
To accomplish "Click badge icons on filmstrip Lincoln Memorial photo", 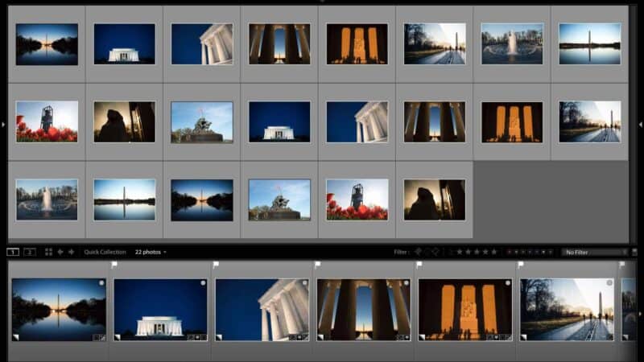I will (197, 337).
